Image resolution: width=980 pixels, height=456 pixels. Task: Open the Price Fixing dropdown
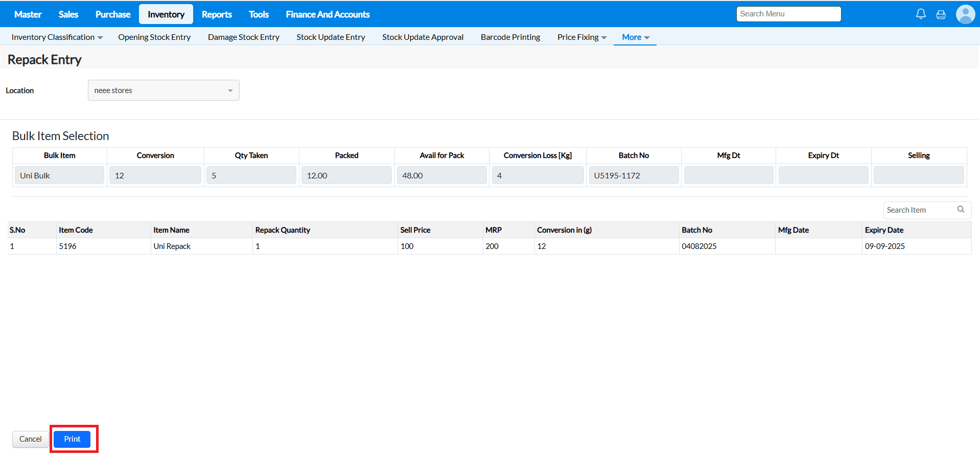(x=581, y=37)
